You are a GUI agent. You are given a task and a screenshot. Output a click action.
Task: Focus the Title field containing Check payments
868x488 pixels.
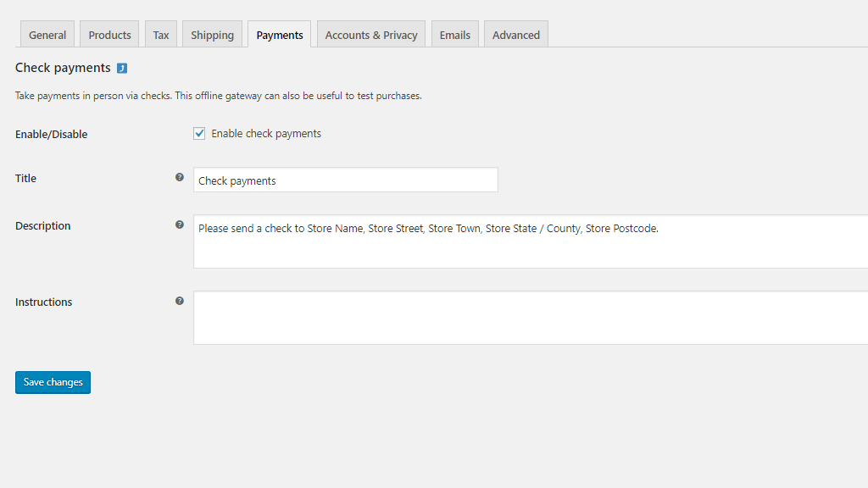[345, 180]
